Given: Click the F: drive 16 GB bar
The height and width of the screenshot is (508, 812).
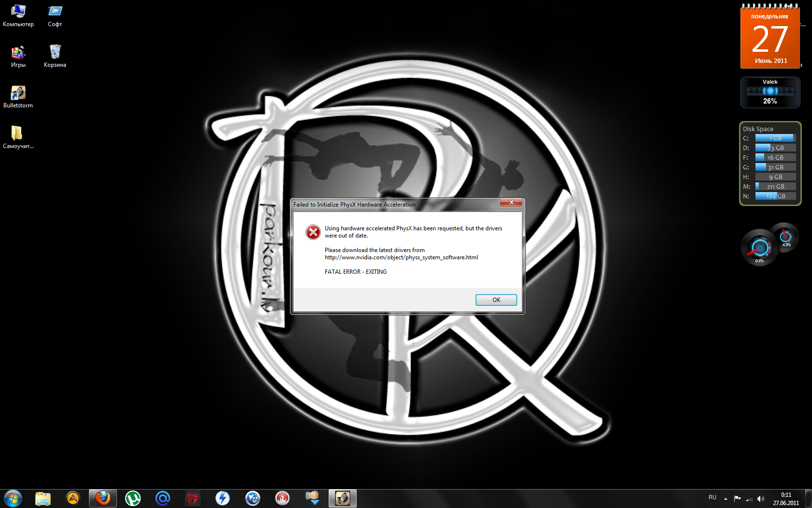Looking at the screenshot, I should pyautogui.click(x=775, y=158).
